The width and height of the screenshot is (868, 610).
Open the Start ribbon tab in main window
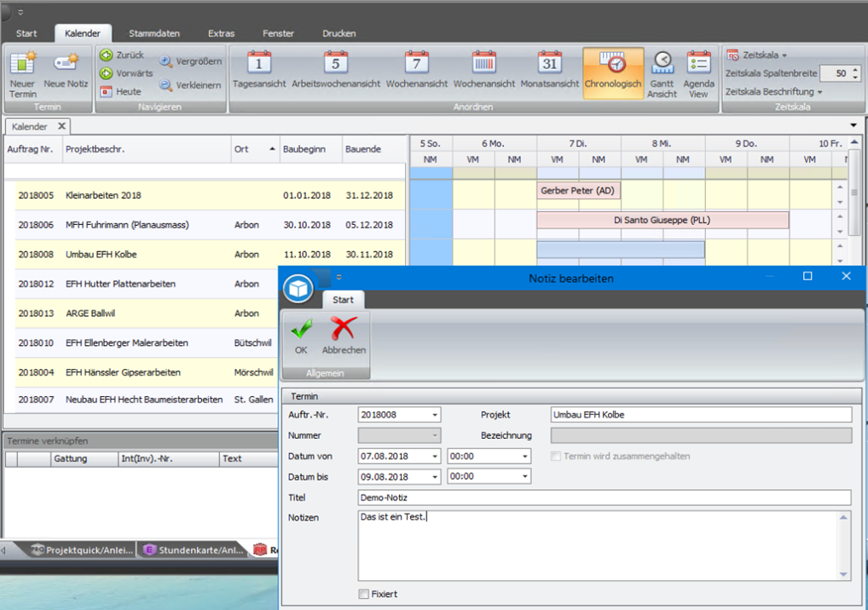(26, 33)
